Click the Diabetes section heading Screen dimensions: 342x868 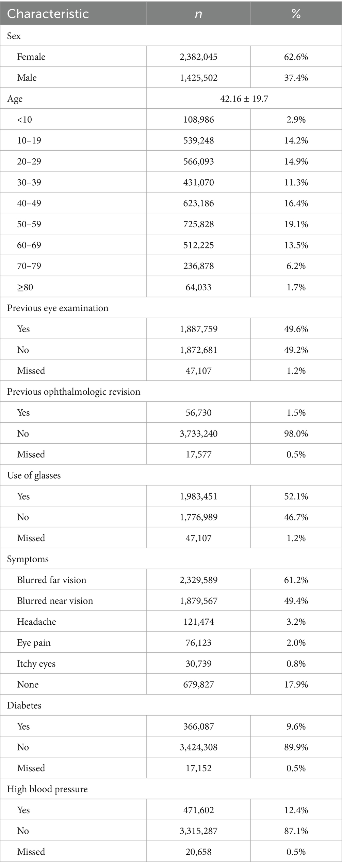(x=24, y=705)
